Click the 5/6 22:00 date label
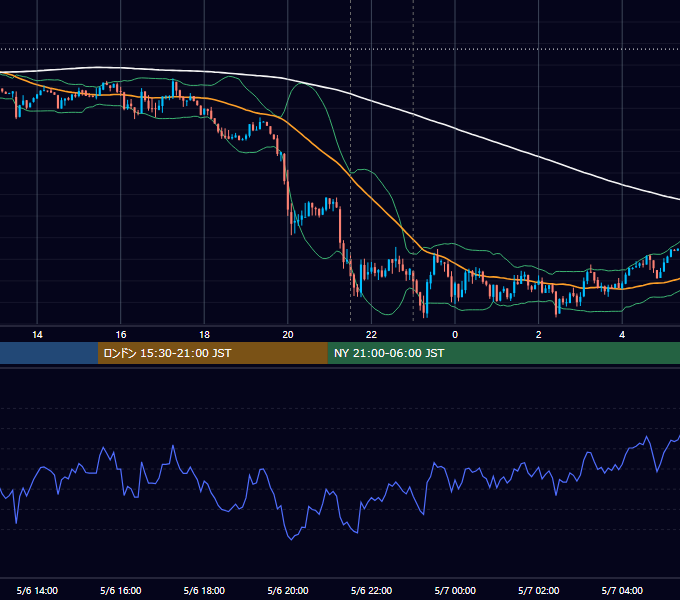The width and height of the screenshot is (680, 600). (x=371, y=590)
